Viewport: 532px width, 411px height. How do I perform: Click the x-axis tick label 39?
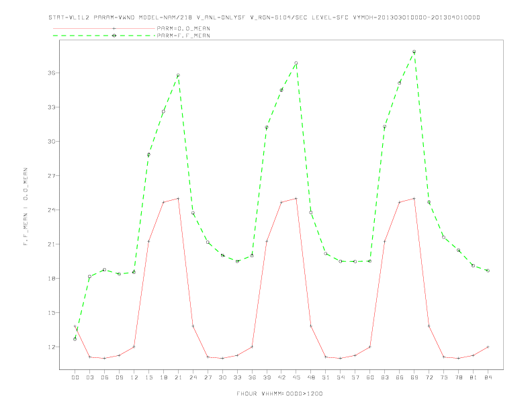tap(267, 377)
